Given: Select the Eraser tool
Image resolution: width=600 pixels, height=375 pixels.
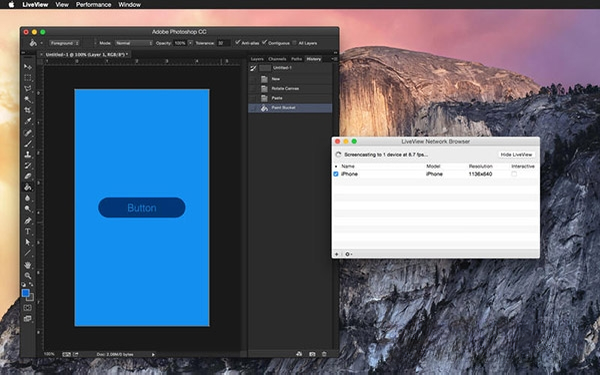Looking at the screenshot, I should point(28,176).
